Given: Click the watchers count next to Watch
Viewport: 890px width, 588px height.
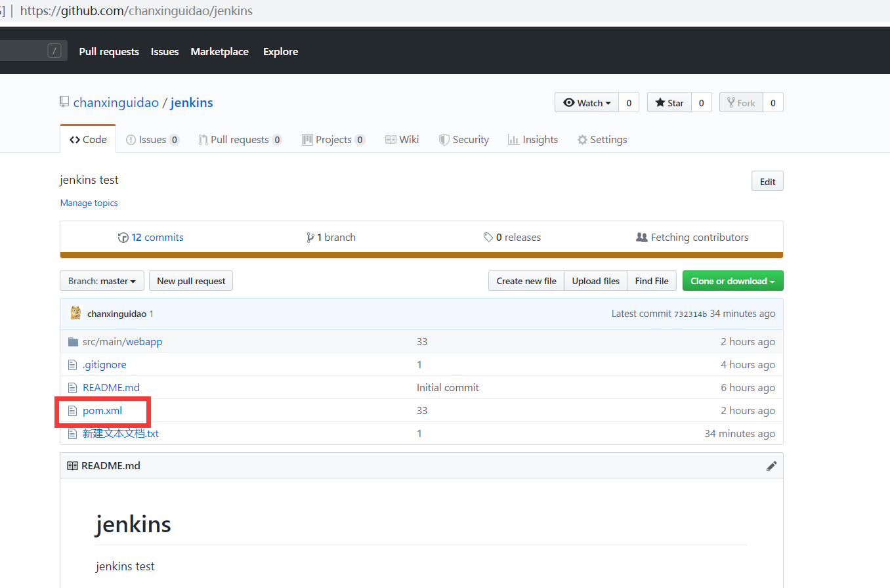Looking at the screenshot, I should coord(629,102).
